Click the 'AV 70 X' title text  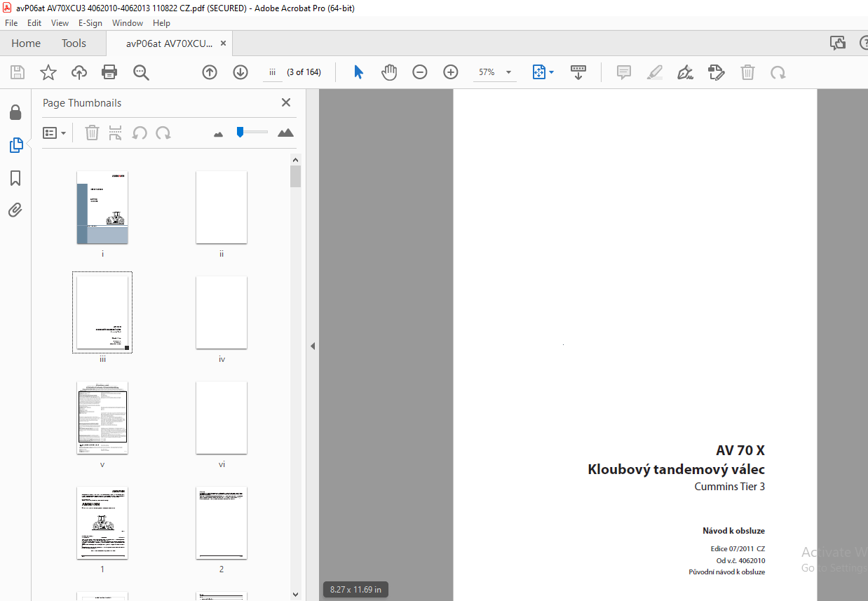pyautogui.click(x=740, y=450)
